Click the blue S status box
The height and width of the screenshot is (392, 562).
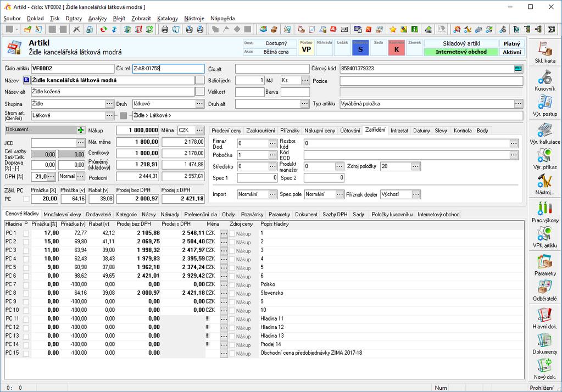(x=360, y=48)
